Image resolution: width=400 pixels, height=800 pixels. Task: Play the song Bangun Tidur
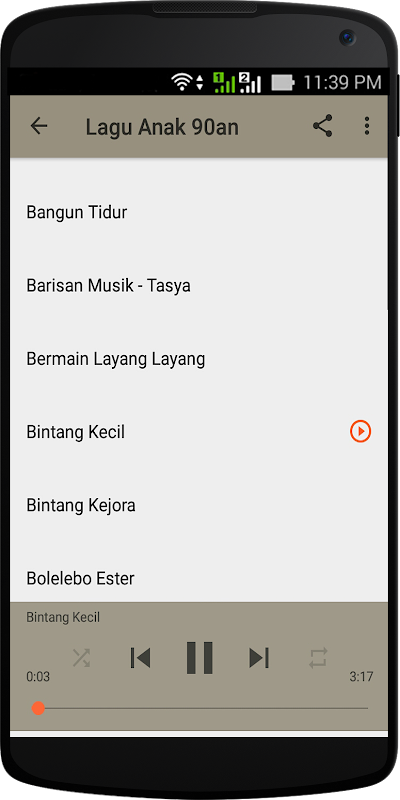[x=199, y=212]
